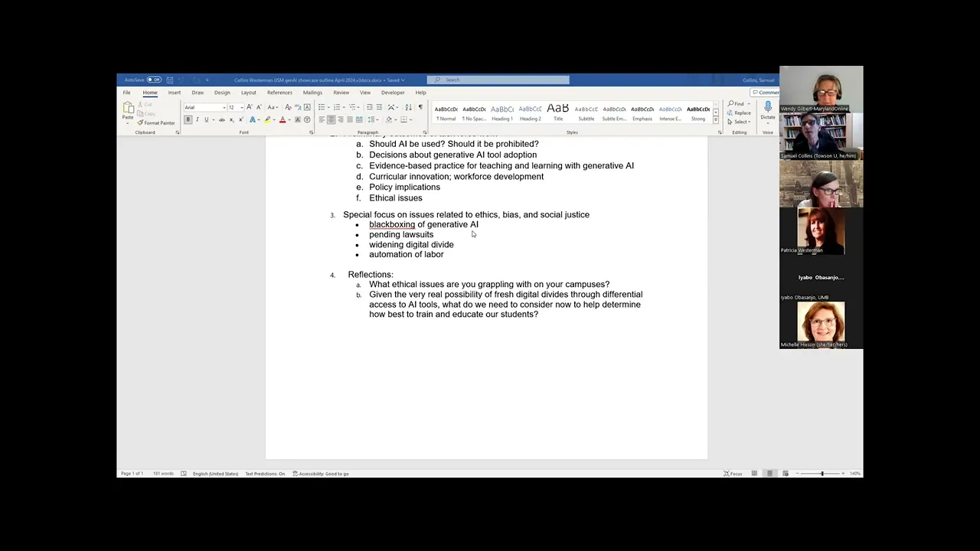980x551 pixels.
Task: Click the Numbering list icon
Action: (x=337, y=107)
